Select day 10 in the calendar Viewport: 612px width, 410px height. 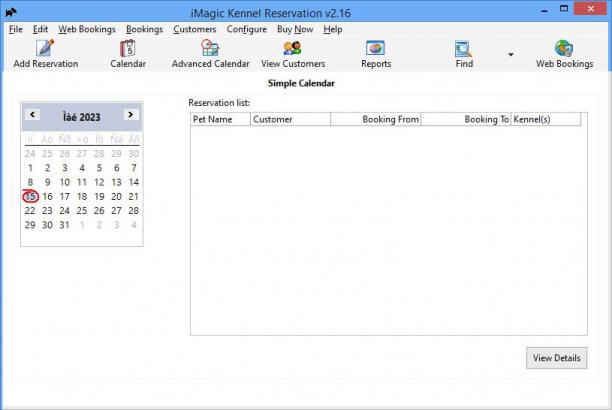point(64,182)
